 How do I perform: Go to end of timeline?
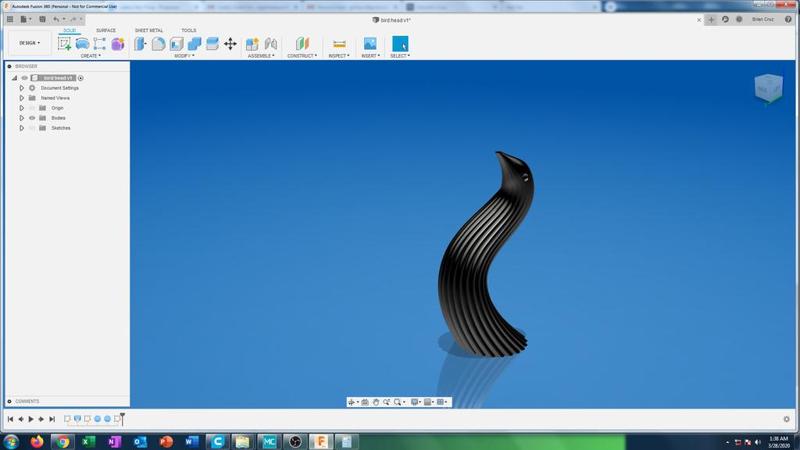[x=52, y=419]
